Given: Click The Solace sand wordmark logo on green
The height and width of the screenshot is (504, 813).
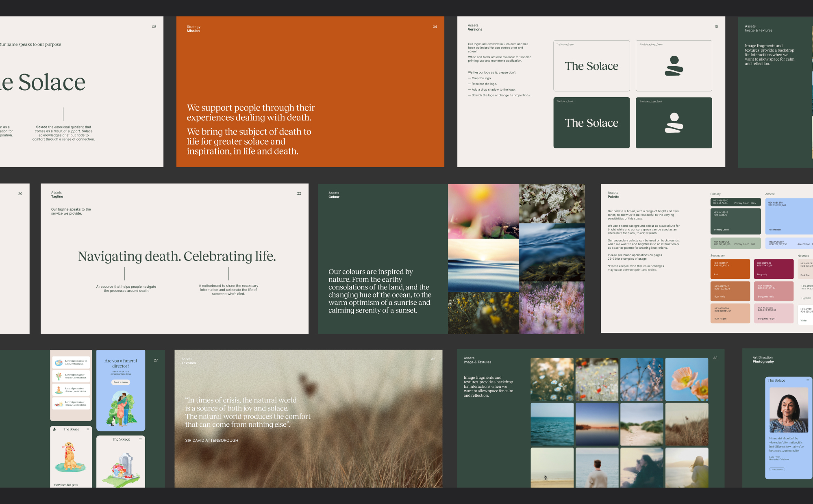Looking at the screenshot, I should coord(591,123).
